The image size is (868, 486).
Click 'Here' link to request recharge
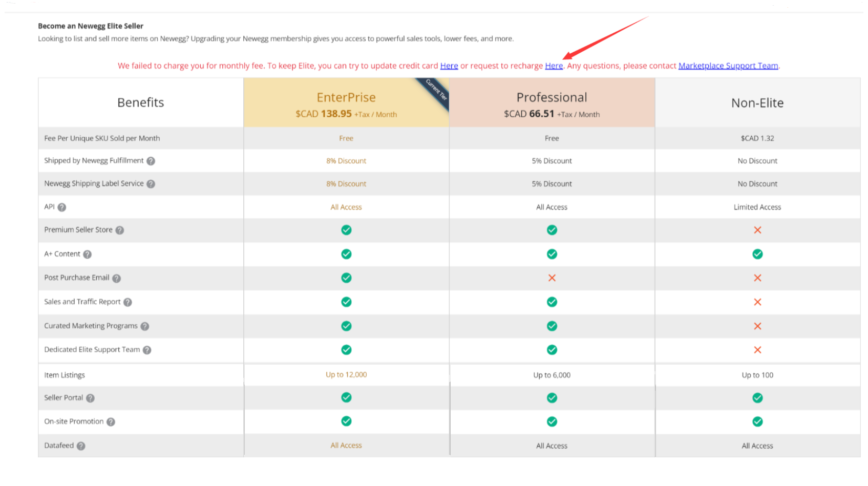554,66
